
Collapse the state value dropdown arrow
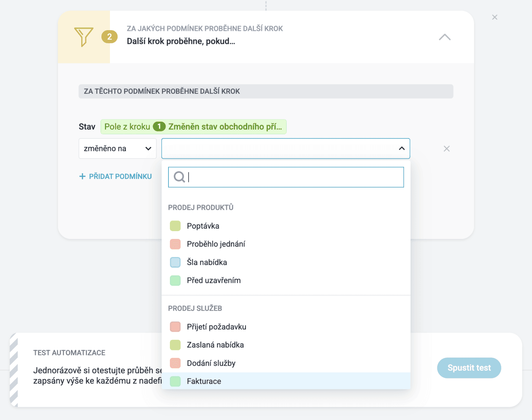pos(401,148)
